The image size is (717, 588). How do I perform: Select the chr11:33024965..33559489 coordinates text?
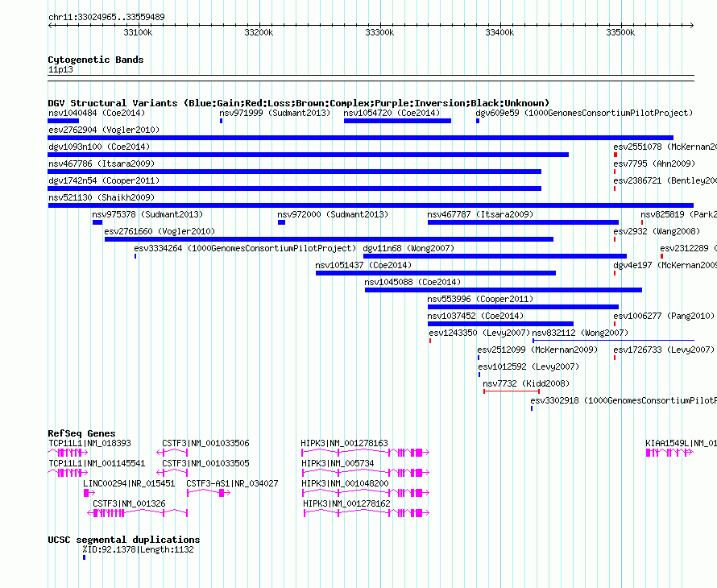coord(106,17)
